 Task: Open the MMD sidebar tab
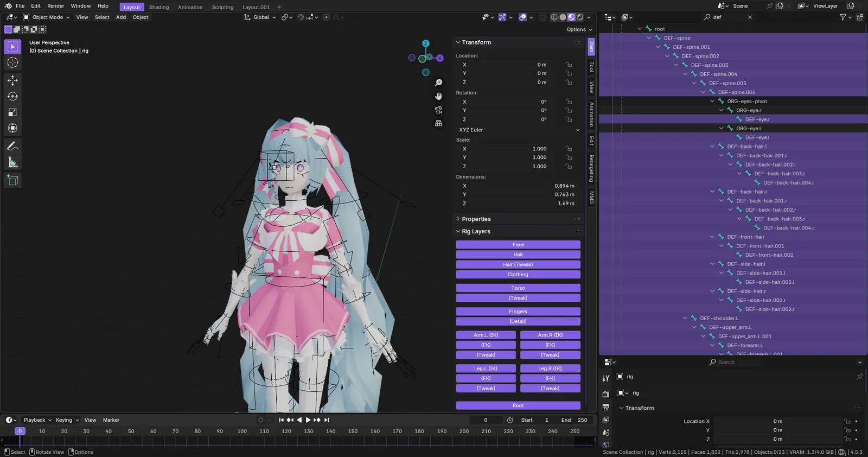(591, 198)
